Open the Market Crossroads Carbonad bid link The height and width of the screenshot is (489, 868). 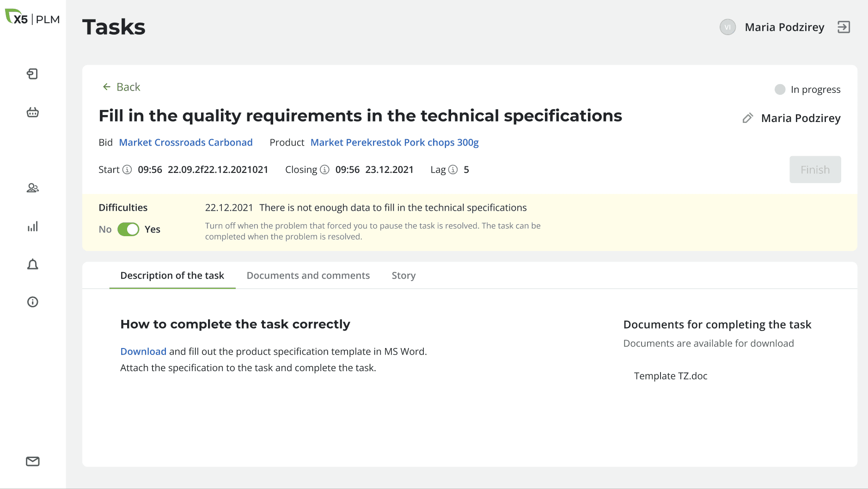pos(186,142)
